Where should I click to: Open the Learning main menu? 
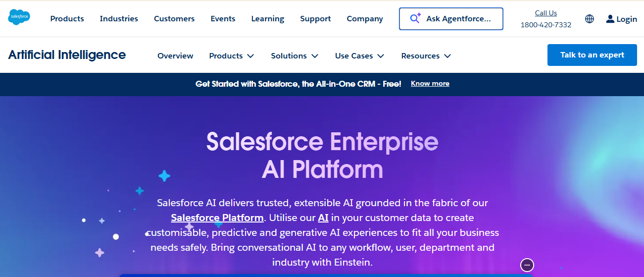coord(268,19)
